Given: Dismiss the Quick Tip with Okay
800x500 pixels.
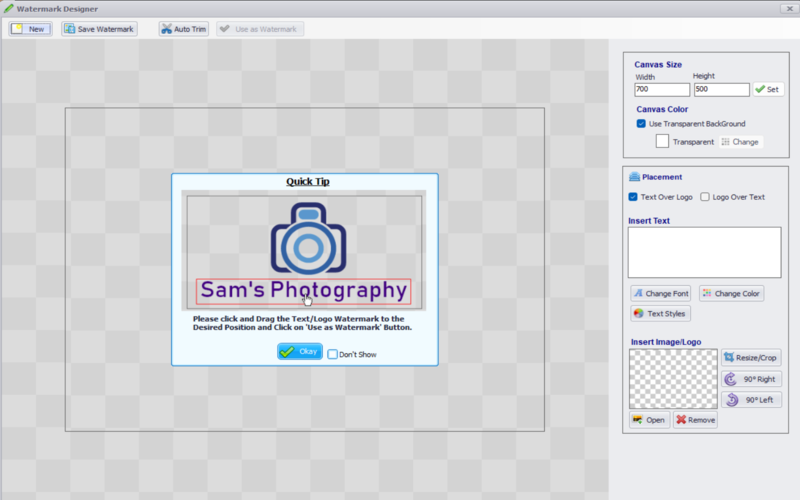Looking at the screenshot, I should tap(300, 352).
